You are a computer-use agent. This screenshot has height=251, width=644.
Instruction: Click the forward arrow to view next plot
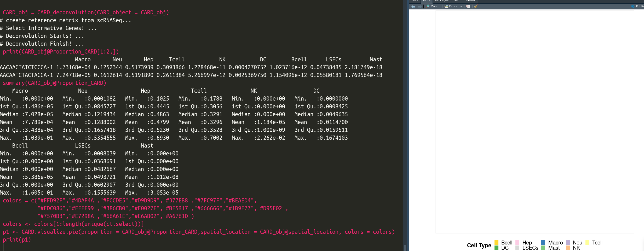click(x=419, y=6)
